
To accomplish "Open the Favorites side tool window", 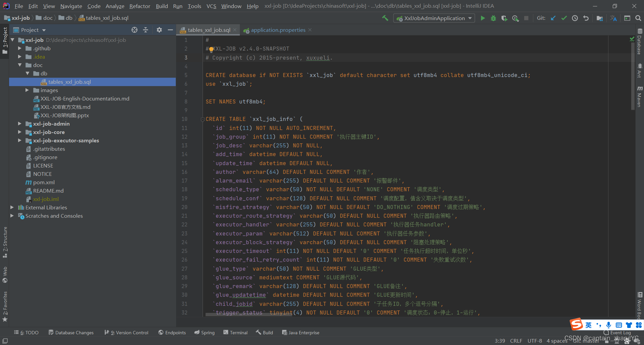I will [x=5, y=306].
